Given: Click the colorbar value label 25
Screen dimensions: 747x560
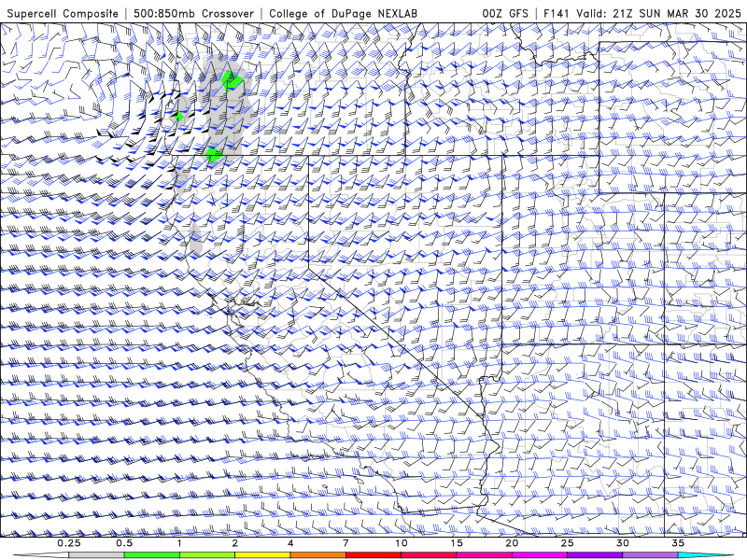Looking at the screenshot, I should click(567, 543).
